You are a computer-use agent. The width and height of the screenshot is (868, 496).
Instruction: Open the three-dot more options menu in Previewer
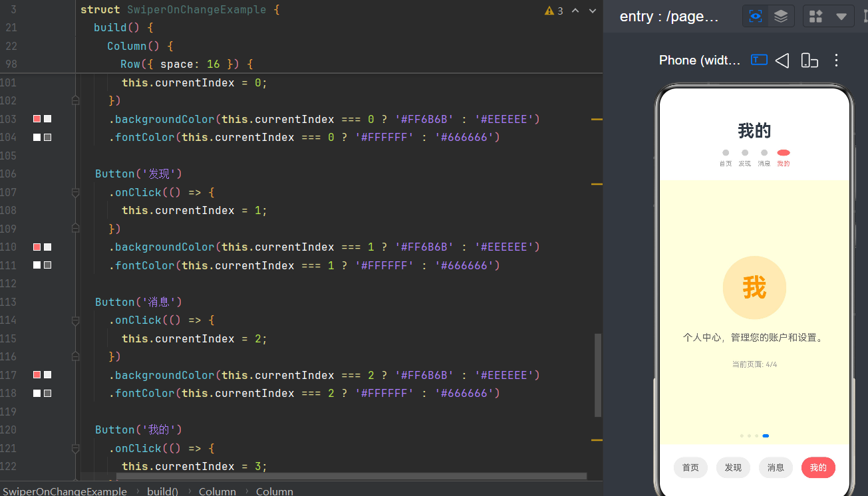coord(837,61)
